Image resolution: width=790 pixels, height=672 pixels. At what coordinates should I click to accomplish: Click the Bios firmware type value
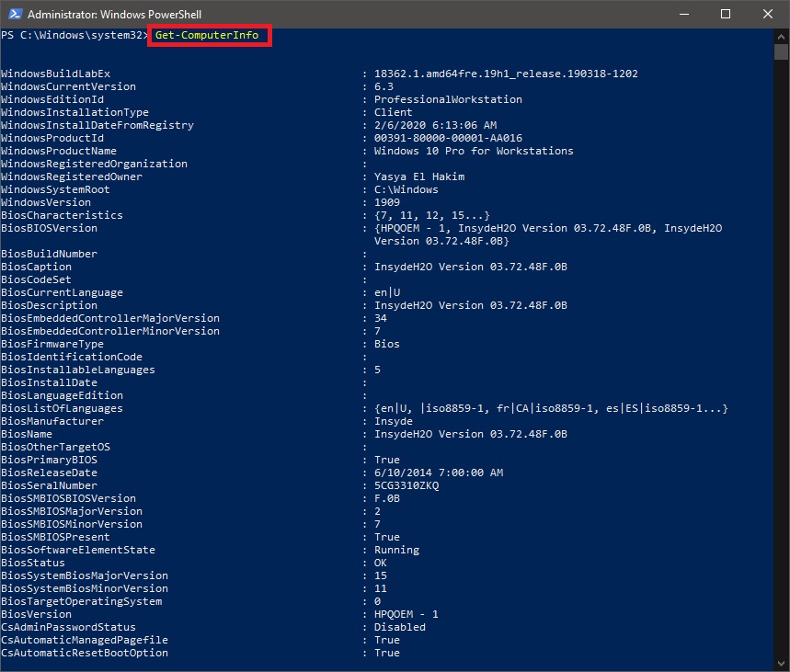click(x=387, y=344)
